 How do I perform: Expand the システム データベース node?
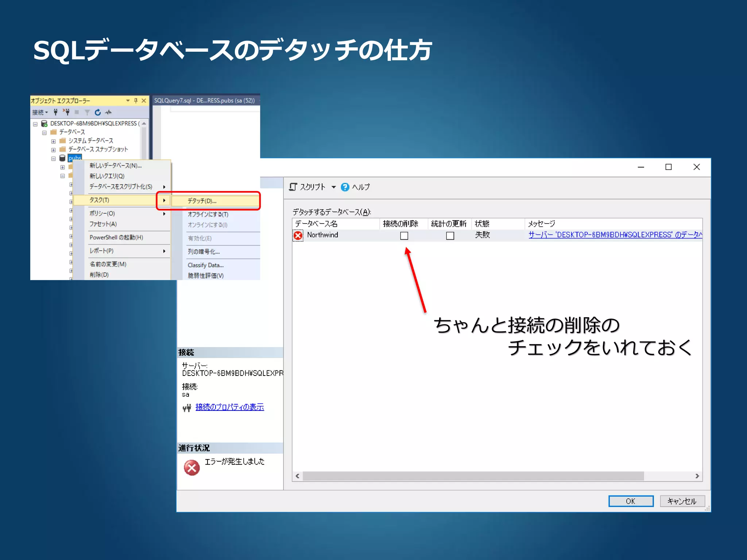coord(53,141)
